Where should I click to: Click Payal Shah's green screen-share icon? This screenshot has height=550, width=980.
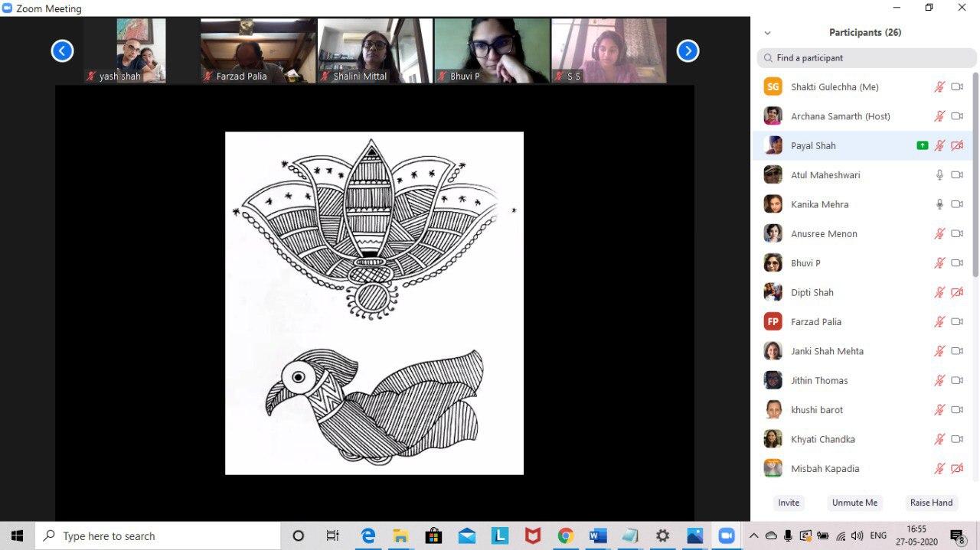click(x=923, y=145)
